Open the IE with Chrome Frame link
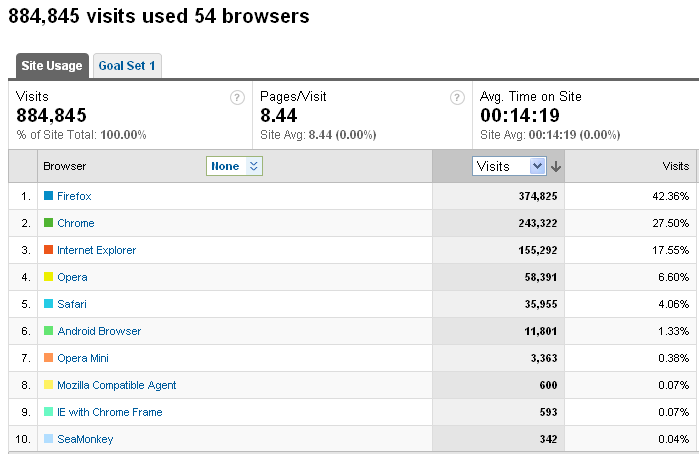Viewport: 699px width, 454px height. pyautogui.click(x=110, y=412)
